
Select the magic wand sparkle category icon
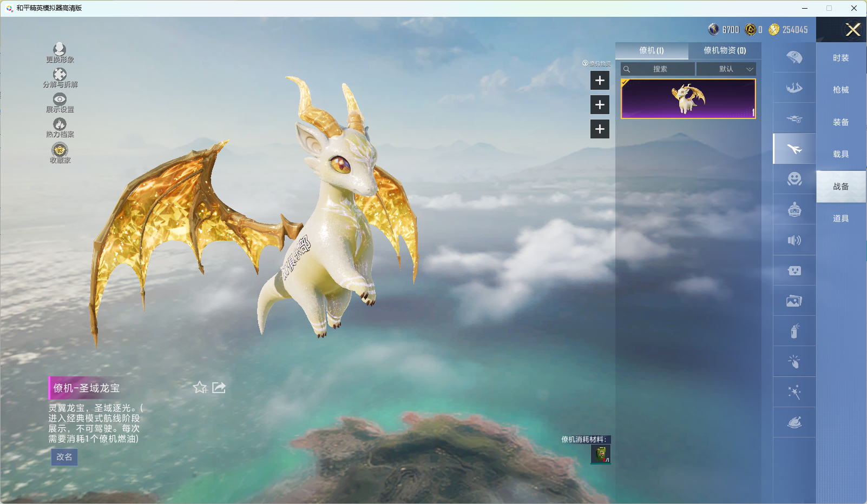click(x=794, y=392)
